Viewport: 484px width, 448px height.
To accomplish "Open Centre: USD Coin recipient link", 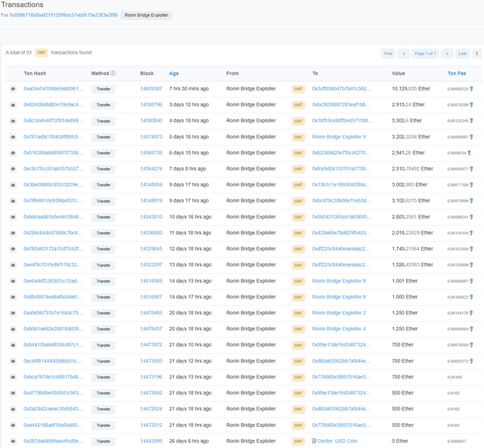I will (x=337, y=441).
